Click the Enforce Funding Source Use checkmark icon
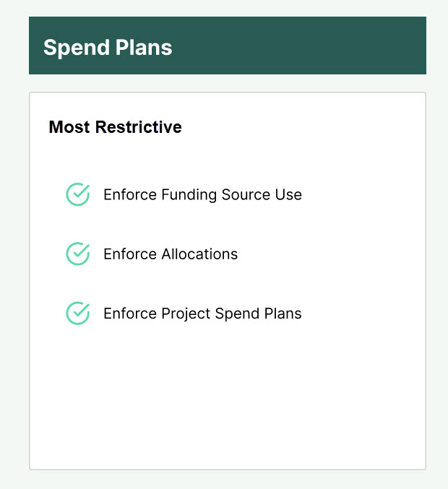 78,194
